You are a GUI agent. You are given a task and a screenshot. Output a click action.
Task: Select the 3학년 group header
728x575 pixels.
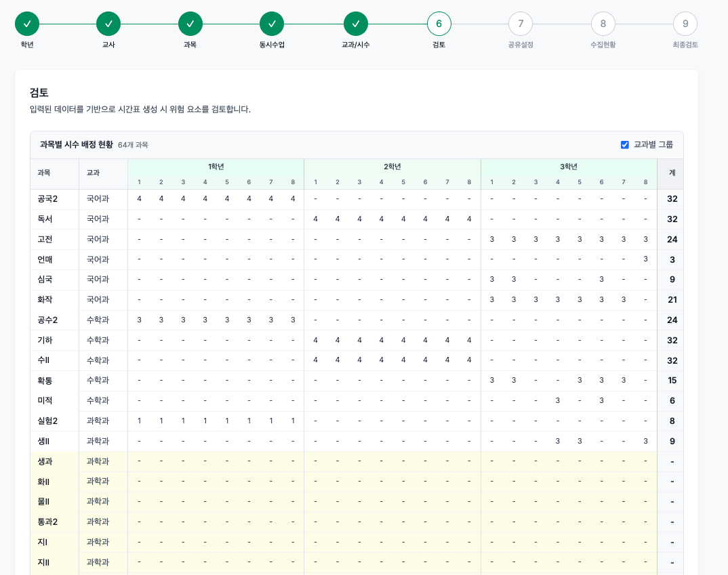(x=569, y=167)
